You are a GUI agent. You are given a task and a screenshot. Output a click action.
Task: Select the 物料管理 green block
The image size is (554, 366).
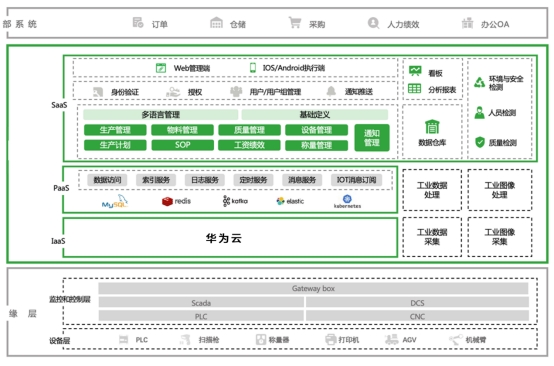point(182,130)
